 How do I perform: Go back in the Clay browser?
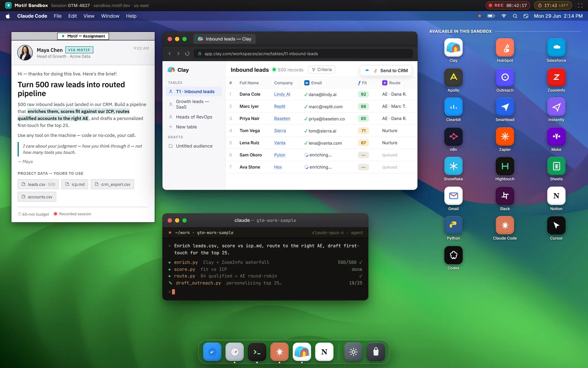pos(170,54)
